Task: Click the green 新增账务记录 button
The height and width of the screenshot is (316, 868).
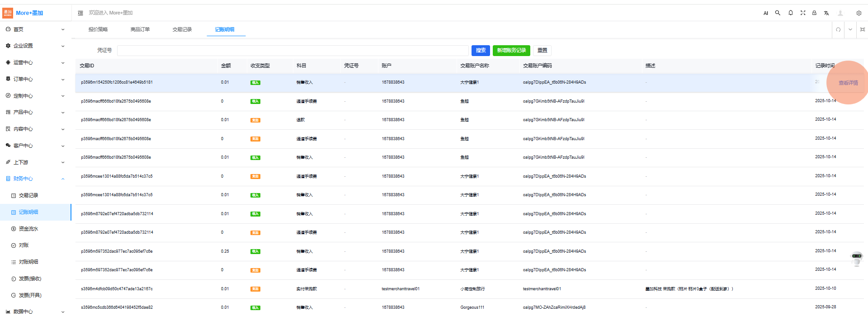Action: coord(511,50)
